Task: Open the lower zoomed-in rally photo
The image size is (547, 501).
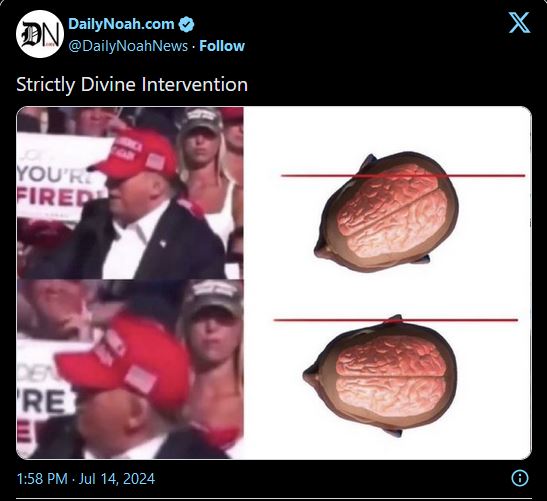Action: pyautogui.click(x=130, y=369)
